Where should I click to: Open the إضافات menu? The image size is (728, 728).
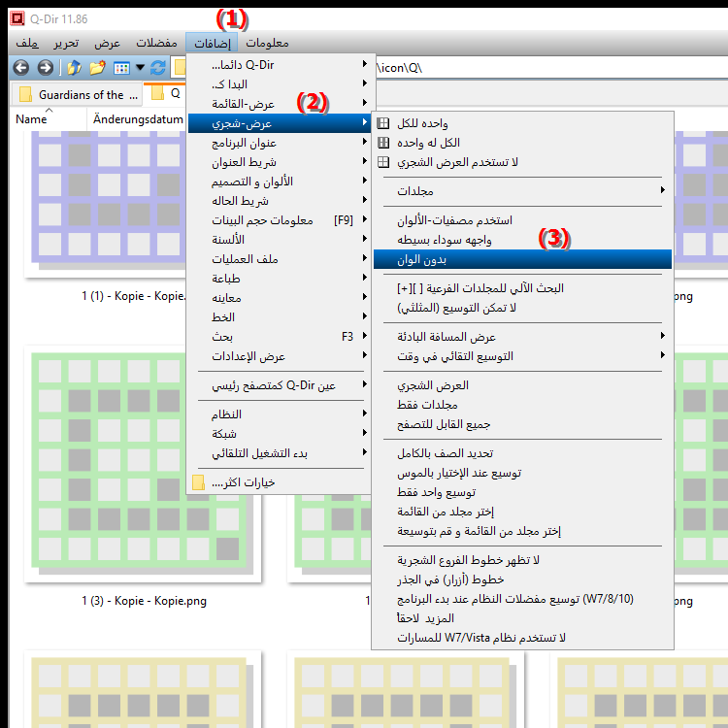[x=213, y=43]
